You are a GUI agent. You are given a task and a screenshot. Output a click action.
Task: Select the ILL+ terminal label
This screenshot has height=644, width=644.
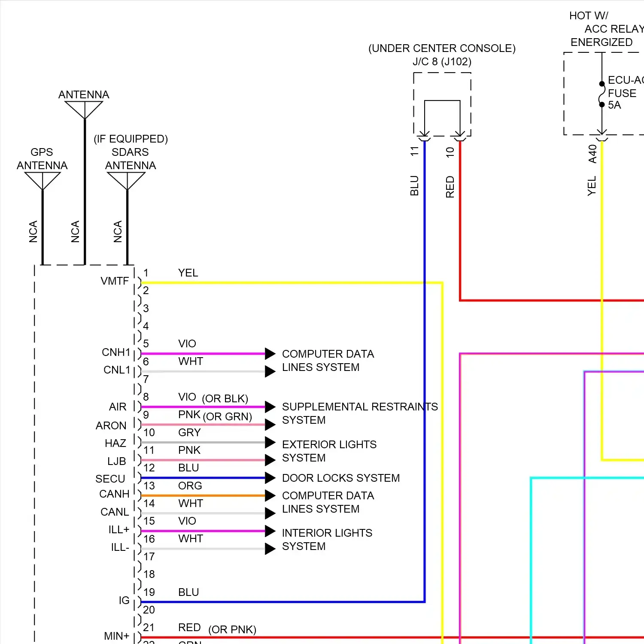pos(119,529)
